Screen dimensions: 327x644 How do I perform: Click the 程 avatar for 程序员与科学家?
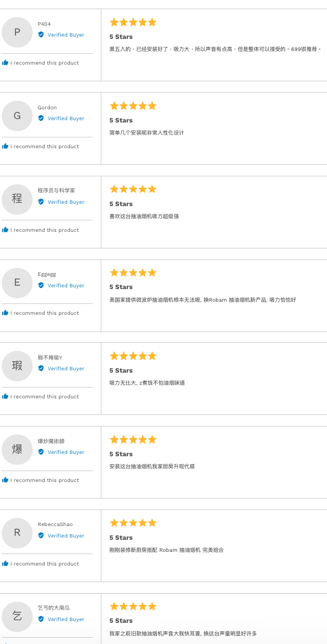tap(17, 199)
